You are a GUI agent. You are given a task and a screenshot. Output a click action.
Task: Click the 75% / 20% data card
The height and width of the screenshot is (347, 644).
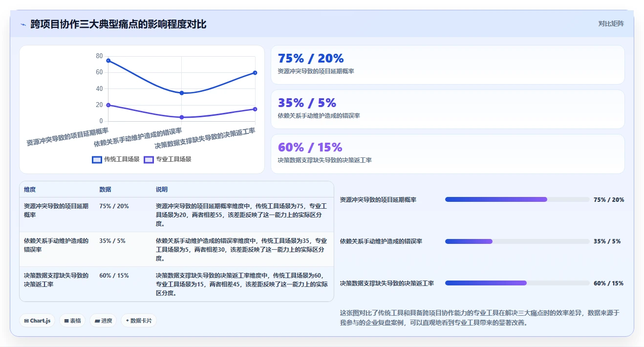click(448, 65)
